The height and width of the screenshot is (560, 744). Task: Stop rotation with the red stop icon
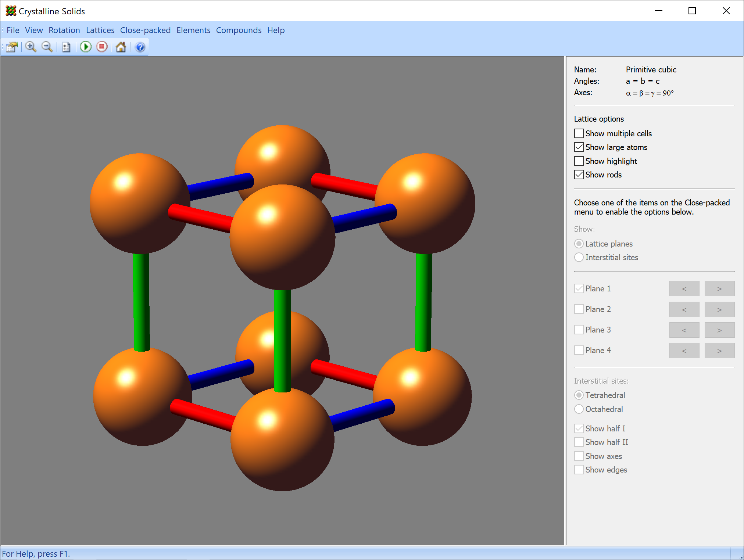102,47
